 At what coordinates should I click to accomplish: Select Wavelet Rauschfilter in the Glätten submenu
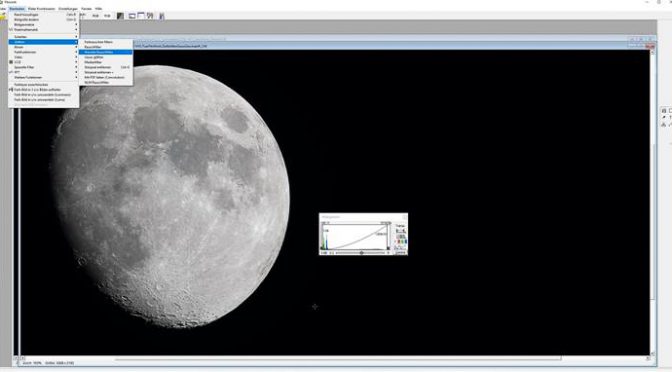pos(105,52)
